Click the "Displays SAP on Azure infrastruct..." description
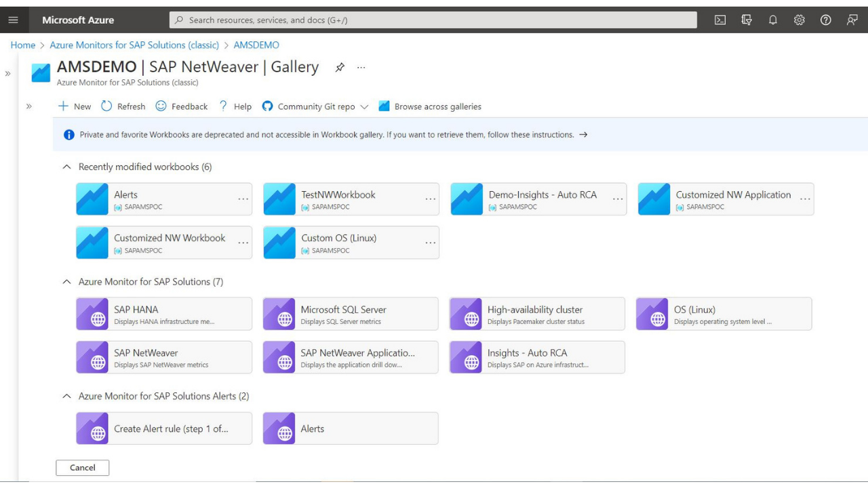868x488 pixels. 538,365
